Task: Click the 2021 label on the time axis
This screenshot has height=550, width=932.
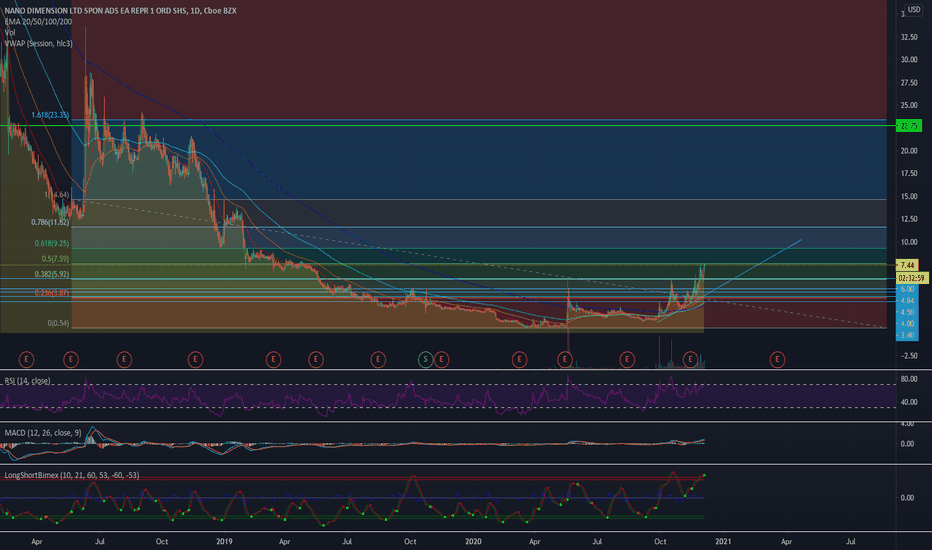Action: tap(723, 541)
